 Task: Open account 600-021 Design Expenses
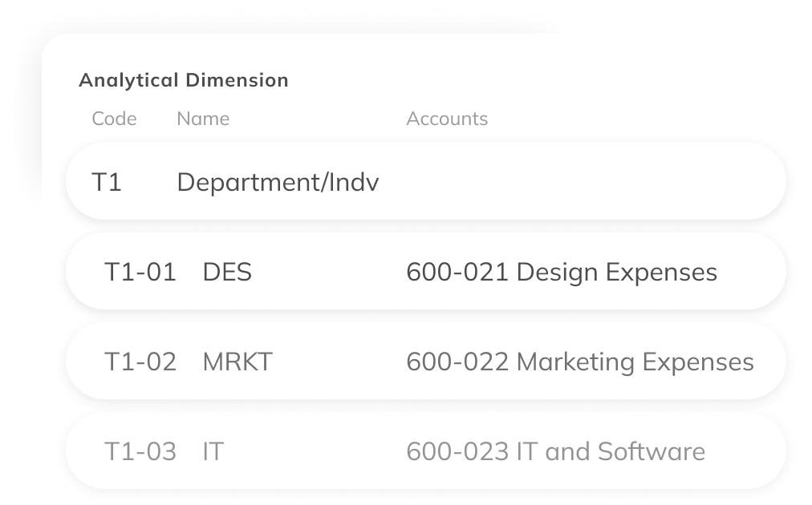562,273
